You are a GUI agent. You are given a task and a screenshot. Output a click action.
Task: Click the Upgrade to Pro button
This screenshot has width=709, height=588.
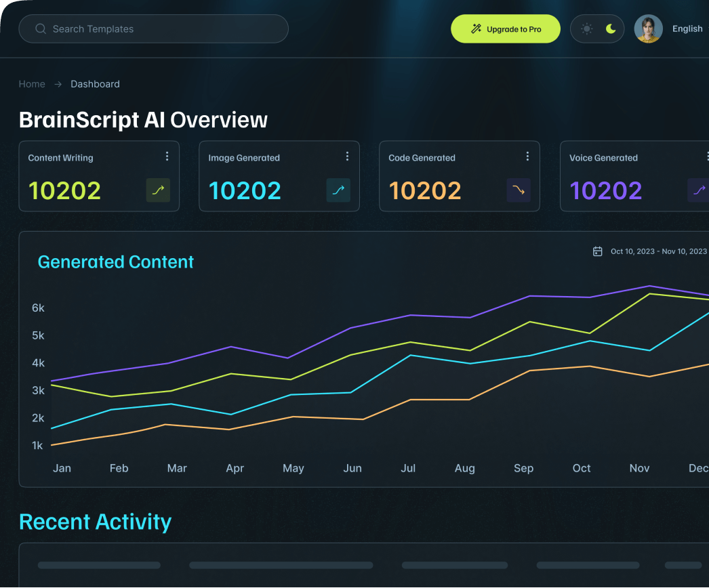click(506, 28)
